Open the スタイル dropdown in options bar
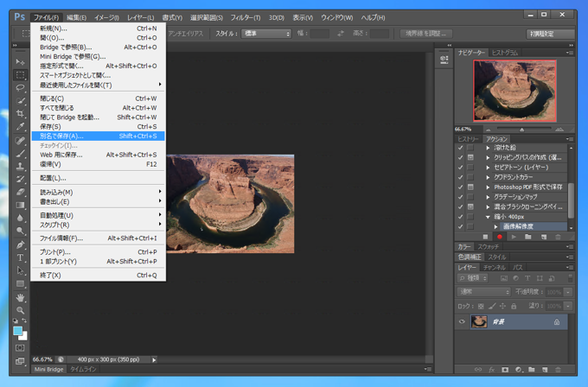The height and width of the screenshot is (387, 588). pyautogui.click(x=266, y=34)
